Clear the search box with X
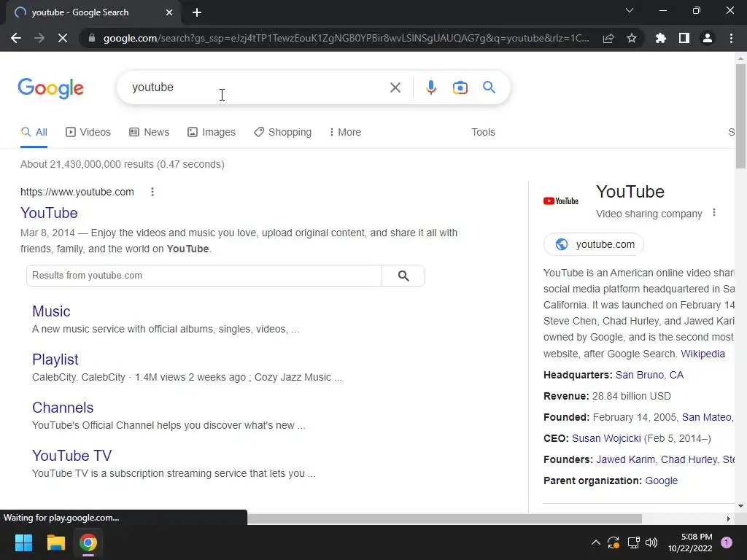Screen dimensions: 747x560 click(x=395, y=87)
